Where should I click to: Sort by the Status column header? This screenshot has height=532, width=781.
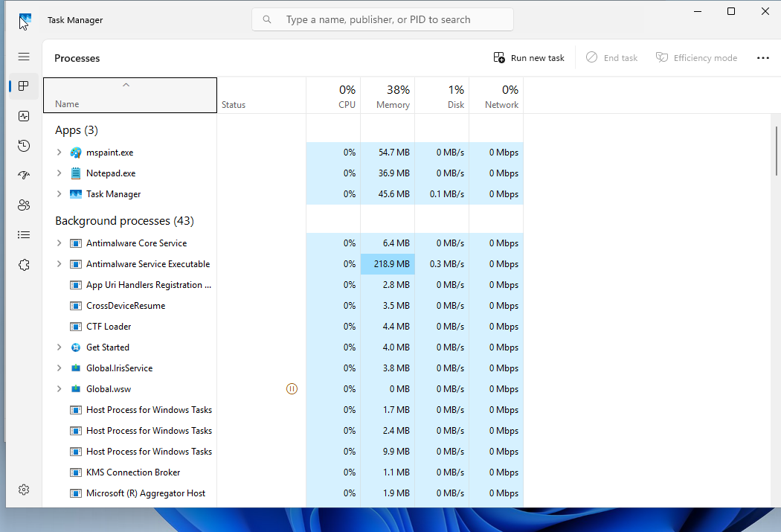[262, 95]
